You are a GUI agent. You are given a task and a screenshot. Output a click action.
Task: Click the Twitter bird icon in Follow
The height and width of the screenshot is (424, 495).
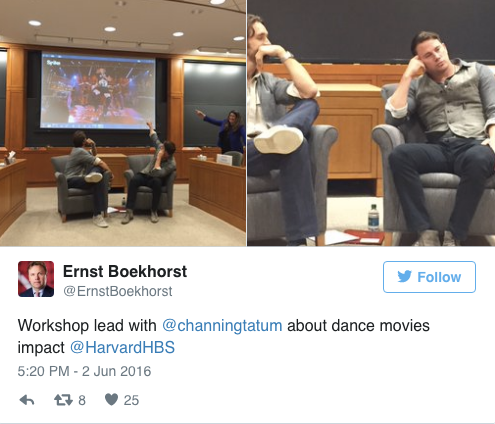click(405, 277)
